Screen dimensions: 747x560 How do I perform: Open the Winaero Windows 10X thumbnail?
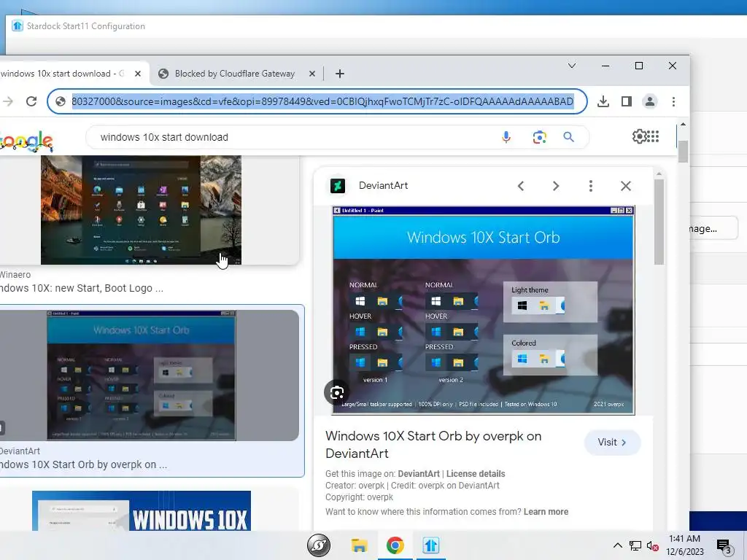tap(141, 209)
